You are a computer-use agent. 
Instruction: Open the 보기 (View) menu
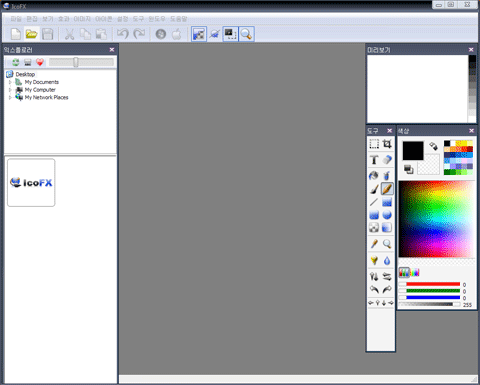click(x=48, y=19)
